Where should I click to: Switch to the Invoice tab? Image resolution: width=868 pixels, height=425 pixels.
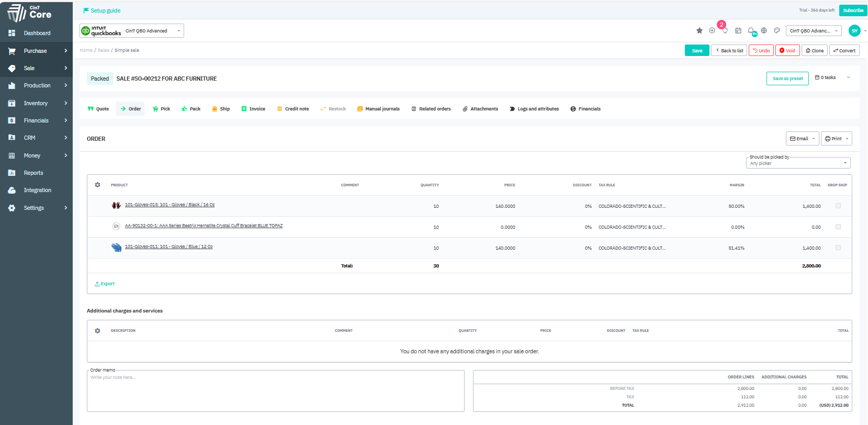click(253, 109)
